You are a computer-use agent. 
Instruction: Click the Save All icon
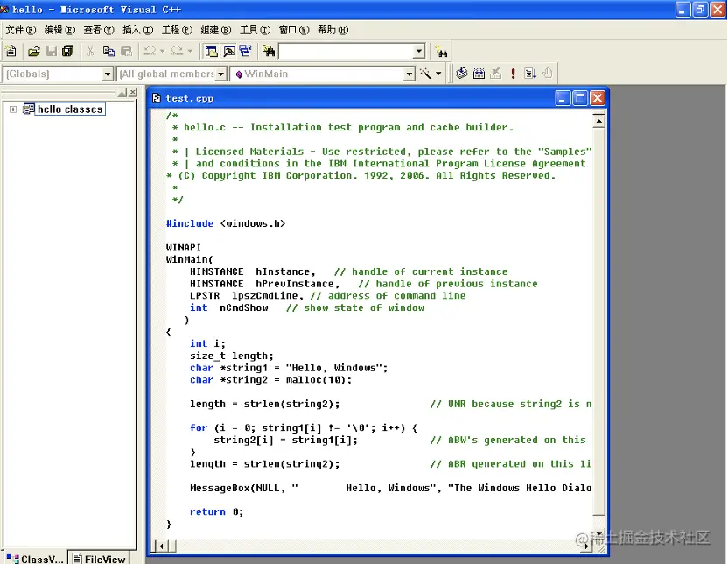67,51
